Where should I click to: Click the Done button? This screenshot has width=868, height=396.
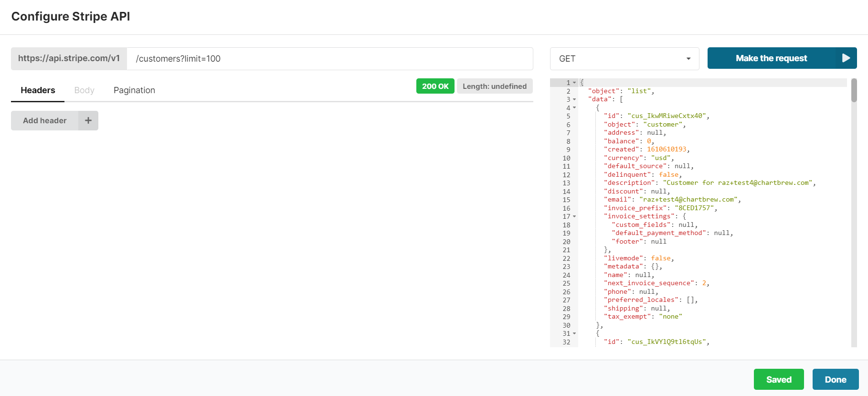click(x=835, y=379)
